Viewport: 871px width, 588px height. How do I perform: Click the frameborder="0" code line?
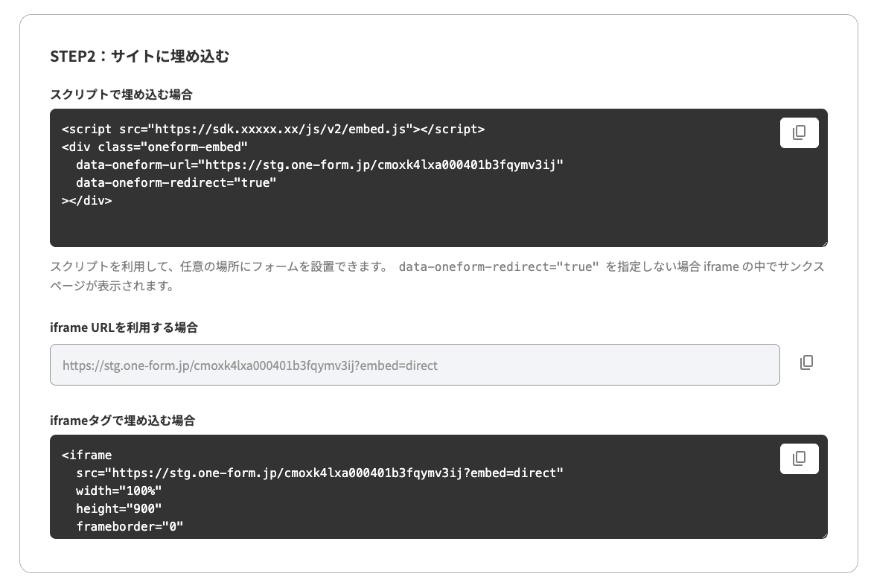(x=130, y=526)
